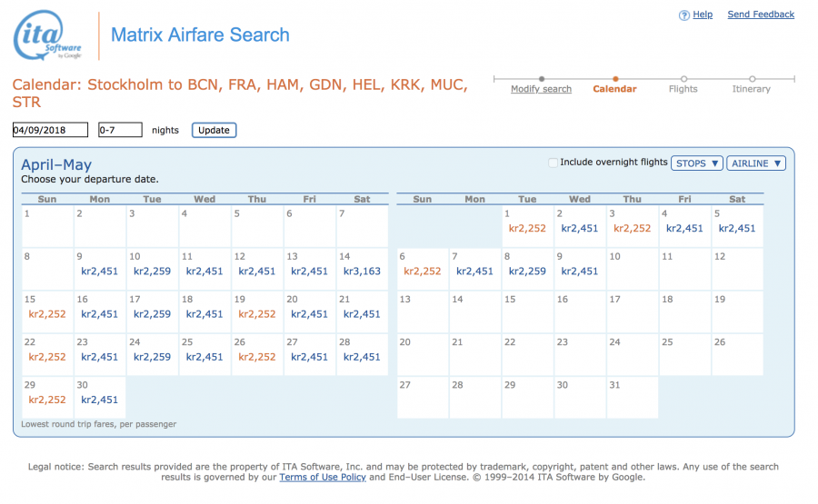Click the Flights step label

point(683,89)
